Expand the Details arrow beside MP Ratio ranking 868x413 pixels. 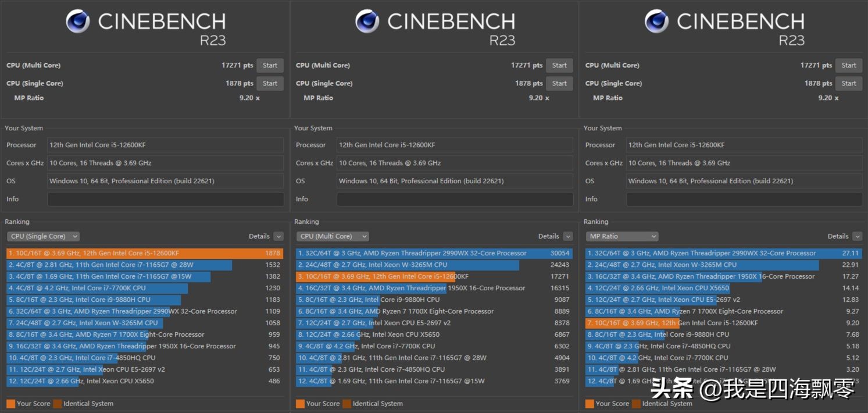point(857,236)
